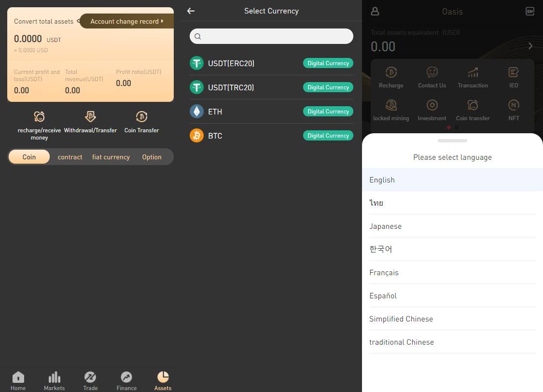
Task: Open Coin Transfer in assets panel
Action: point(141,117)
